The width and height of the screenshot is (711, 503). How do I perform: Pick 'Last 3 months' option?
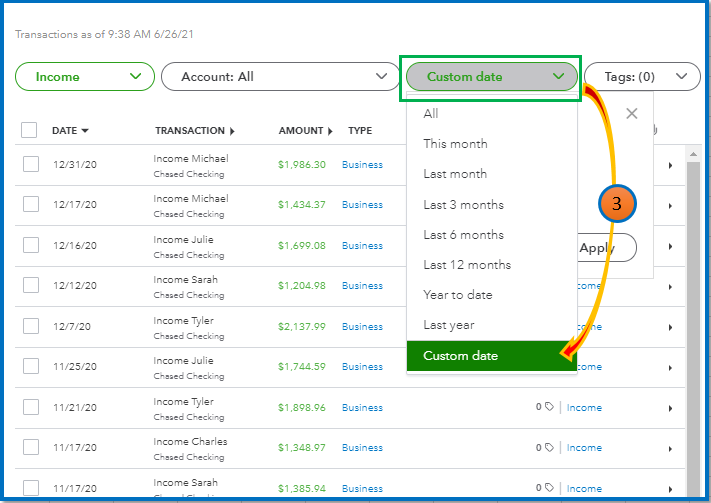pos(492,205)
